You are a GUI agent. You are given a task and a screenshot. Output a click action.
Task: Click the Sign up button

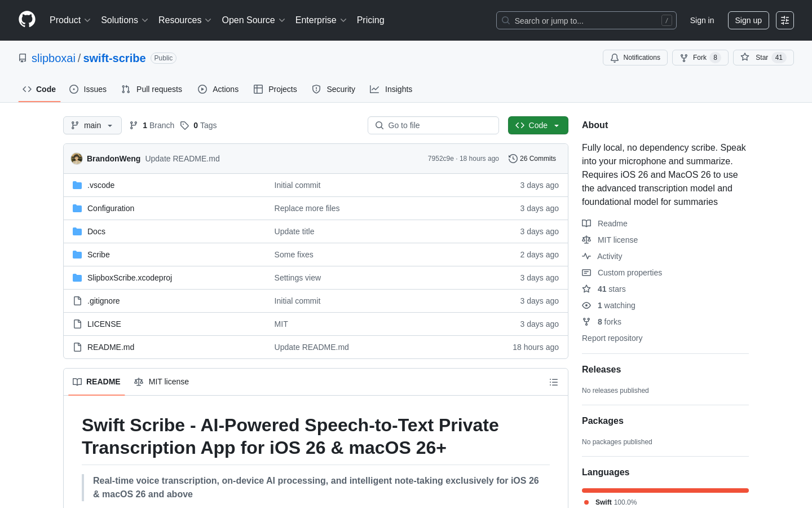748,20
